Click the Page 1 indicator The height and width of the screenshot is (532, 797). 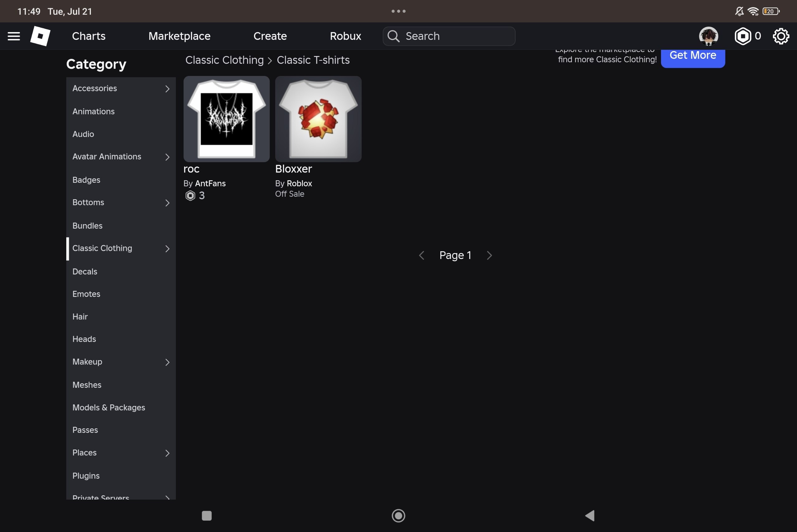click(455, 255)
